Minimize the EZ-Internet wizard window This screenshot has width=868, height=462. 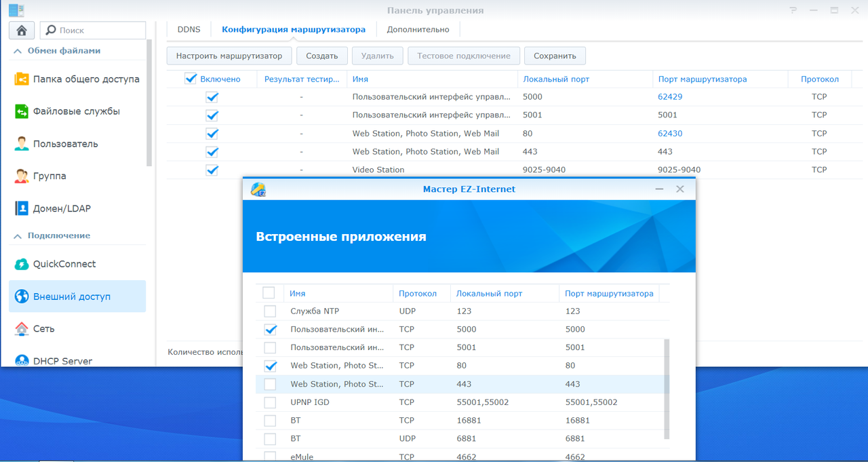[x=659, y=189]
